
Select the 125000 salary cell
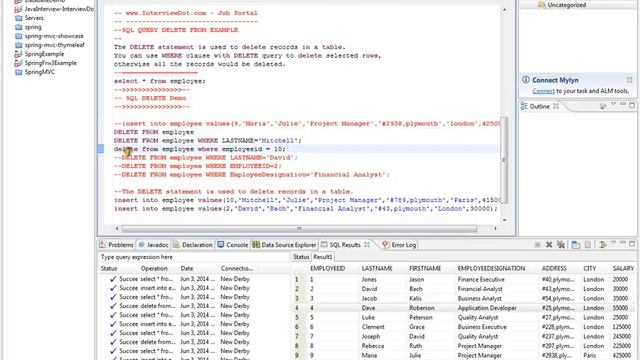coord(622,327)
